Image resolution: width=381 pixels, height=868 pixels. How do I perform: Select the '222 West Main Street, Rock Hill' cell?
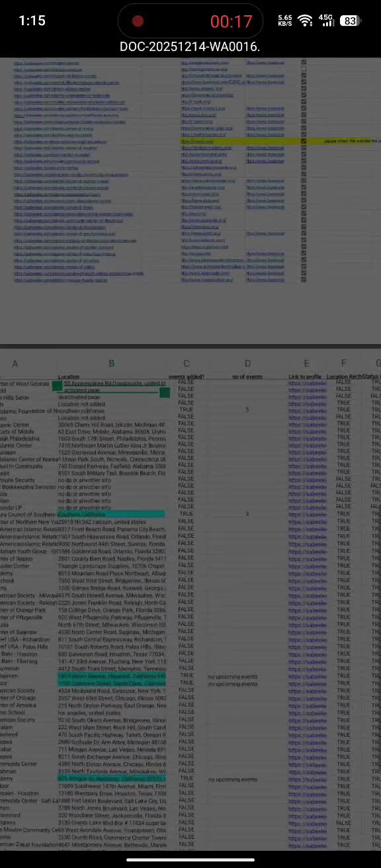click(x=111, y=728)
